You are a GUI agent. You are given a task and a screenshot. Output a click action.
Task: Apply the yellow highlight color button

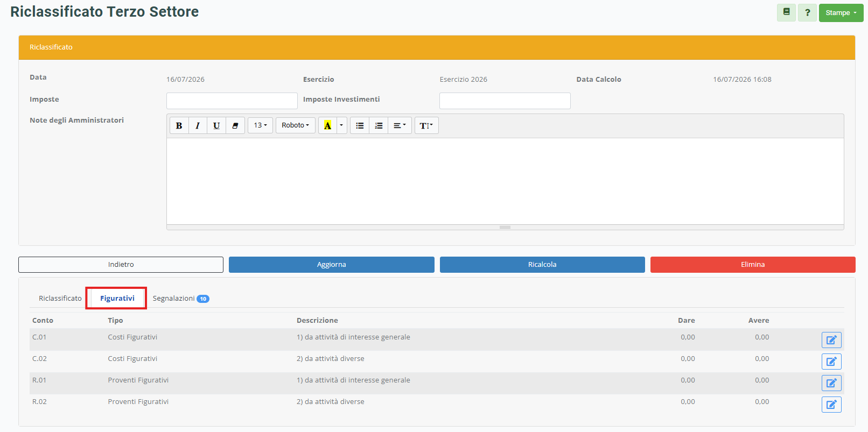pos(327,125)
